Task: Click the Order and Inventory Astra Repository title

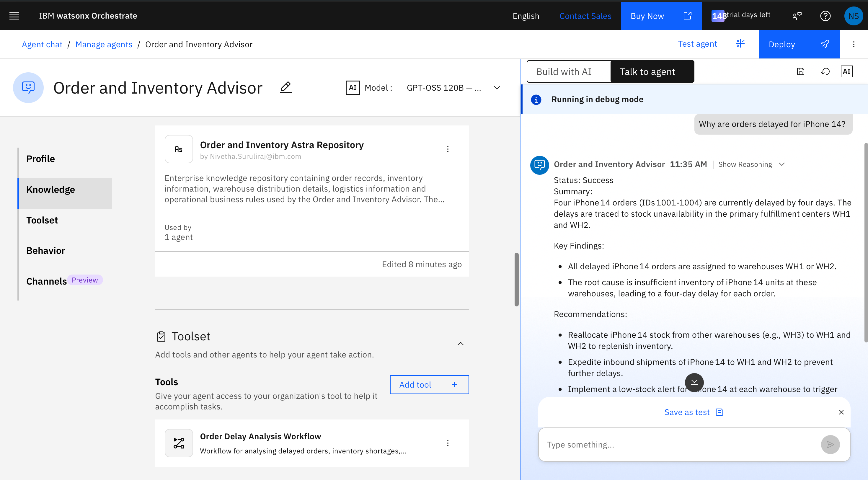Action: pos(282,145)
